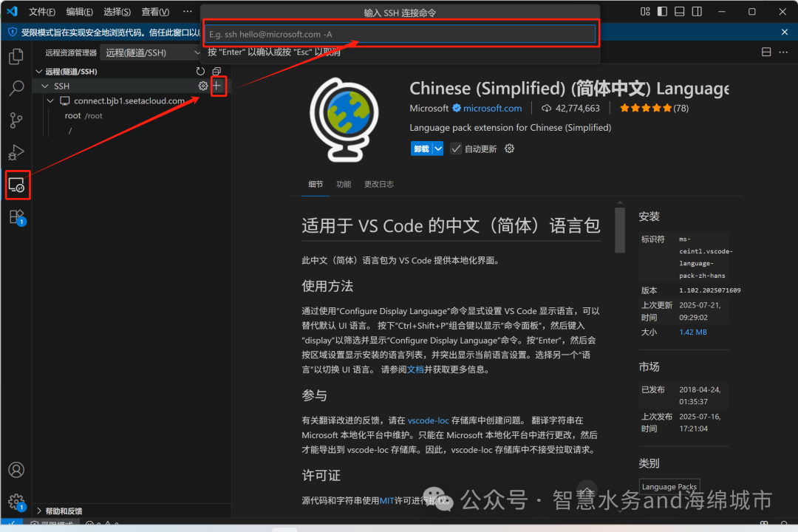Open the vscode-loc repository link
The image size is (798, 532).
click(428, 420)
